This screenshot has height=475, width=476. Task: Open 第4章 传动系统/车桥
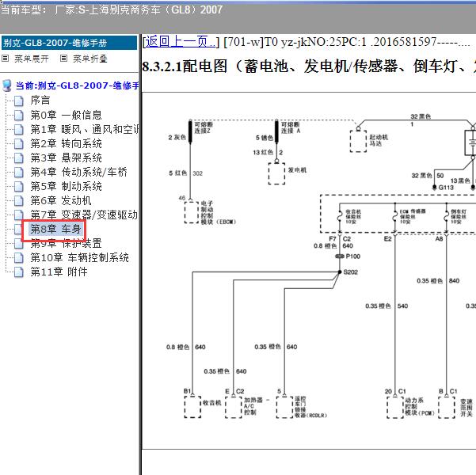click(78, 172)
